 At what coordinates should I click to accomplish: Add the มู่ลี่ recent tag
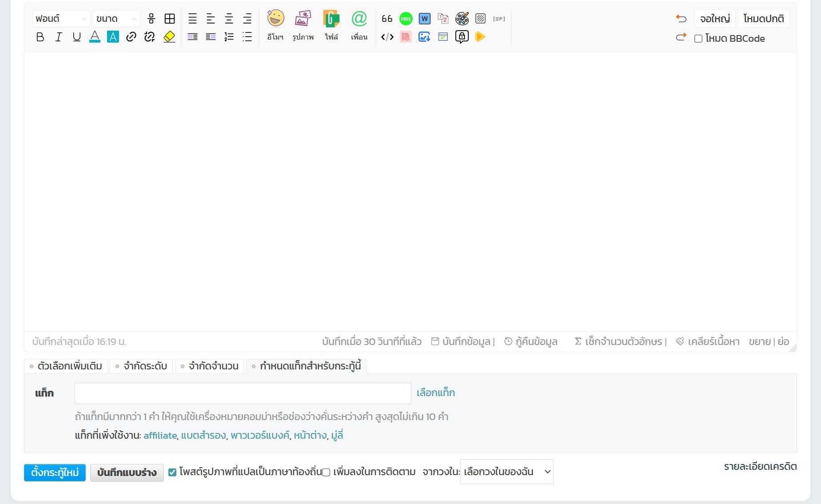[x=337, y=436]
